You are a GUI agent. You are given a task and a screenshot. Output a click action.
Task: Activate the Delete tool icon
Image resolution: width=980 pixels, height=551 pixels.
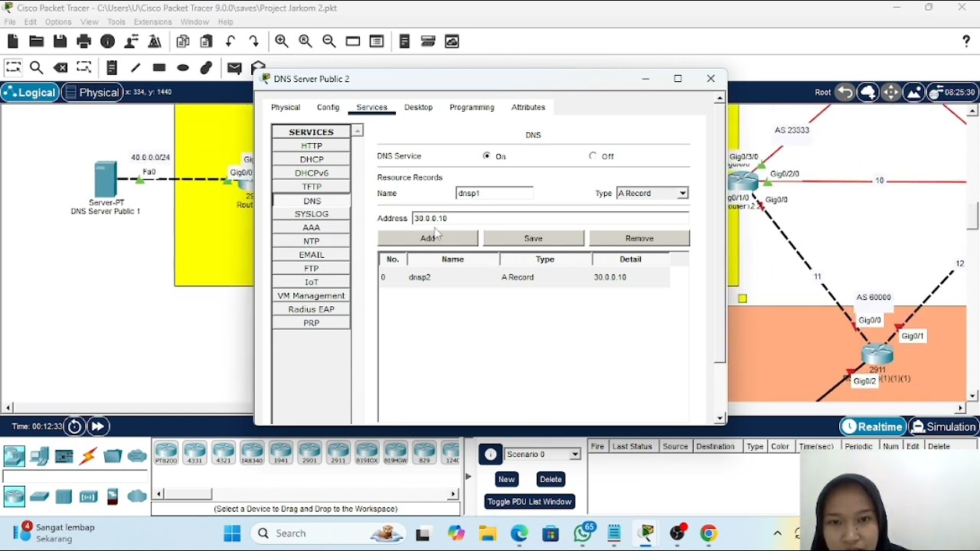(x=60, y=67)
